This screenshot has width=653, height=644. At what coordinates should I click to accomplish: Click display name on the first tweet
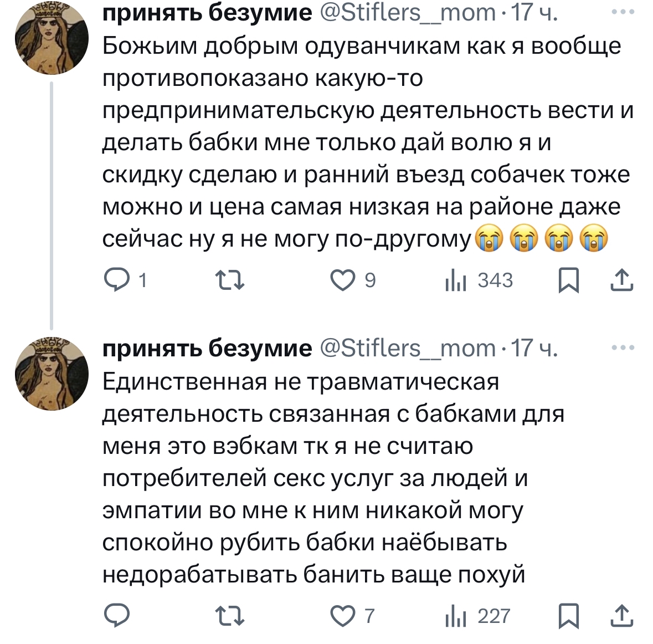(207, 12)
